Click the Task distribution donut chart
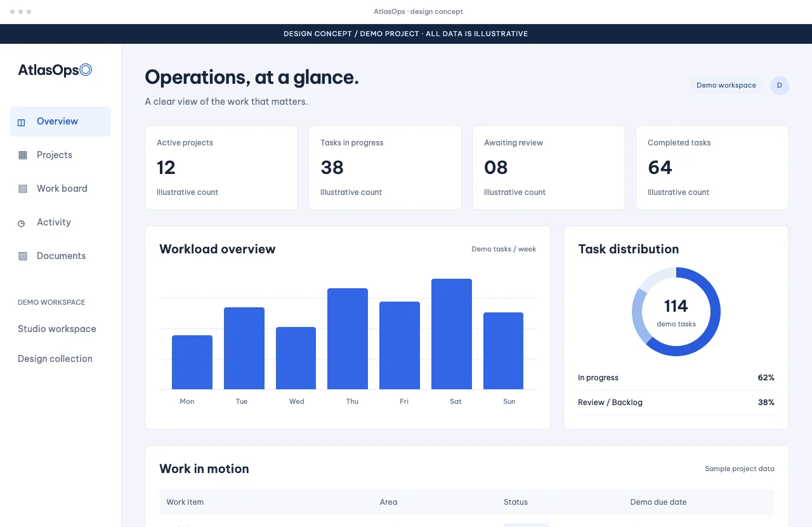 click(676, 312)
